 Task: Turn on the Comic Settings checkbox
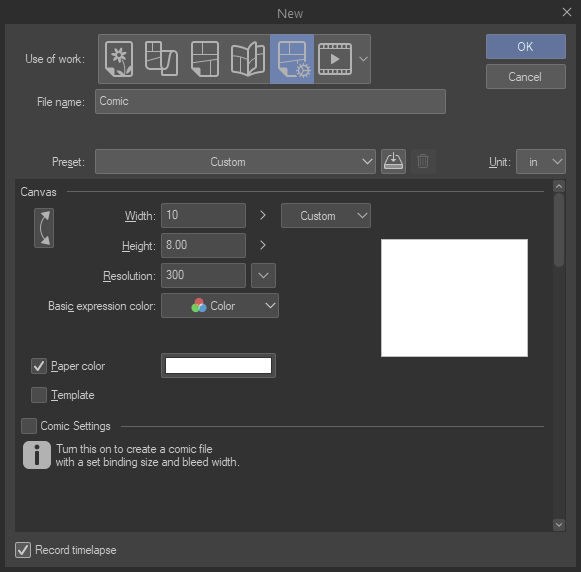pyautogui.click(x=29, y=426)
